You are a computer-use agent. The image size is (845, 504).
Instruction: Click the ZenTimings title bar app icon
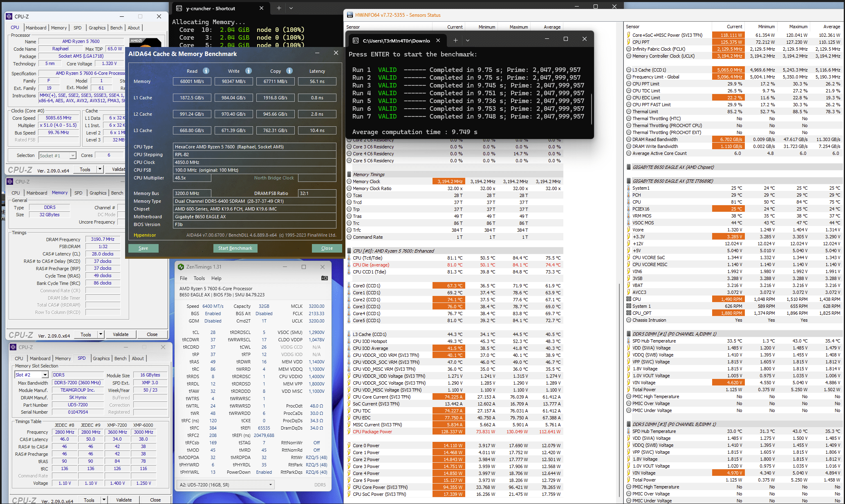pos(181,267)
